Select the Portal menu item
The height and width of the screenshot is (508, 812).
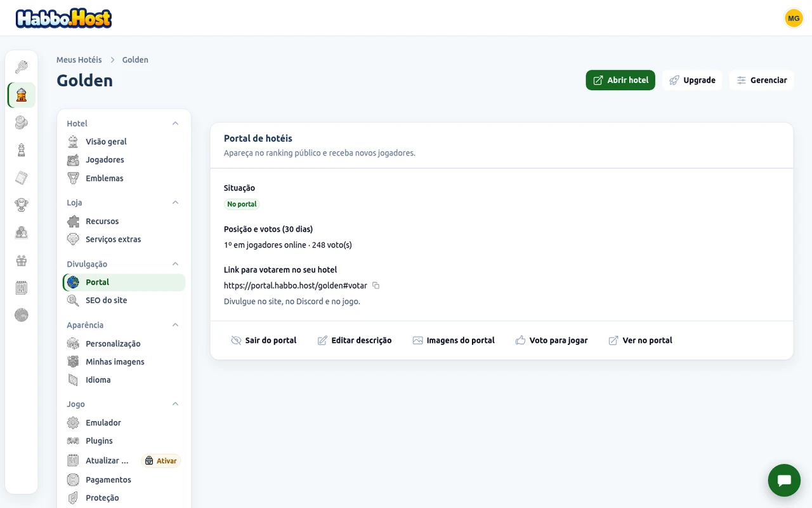[124, 283]
